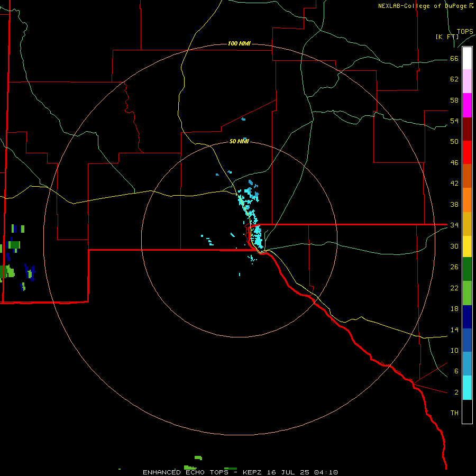
Task: Click the TH label on the legend
Action: pyautogui.click(x=454, y=413)
